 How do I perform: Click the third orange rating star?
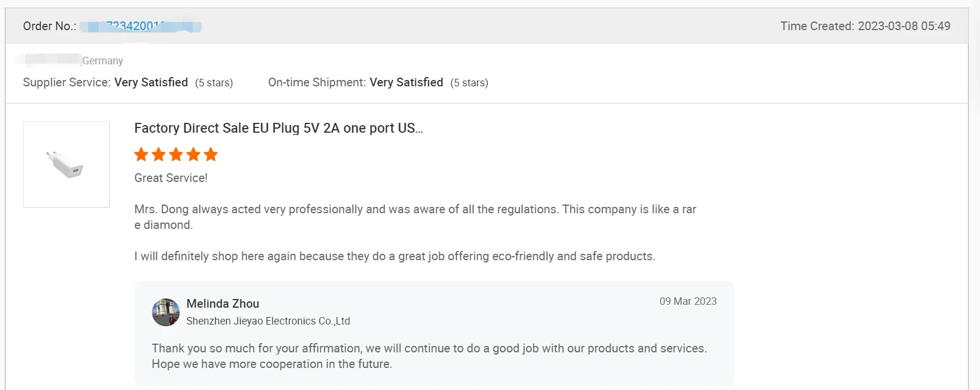(176, 155)
